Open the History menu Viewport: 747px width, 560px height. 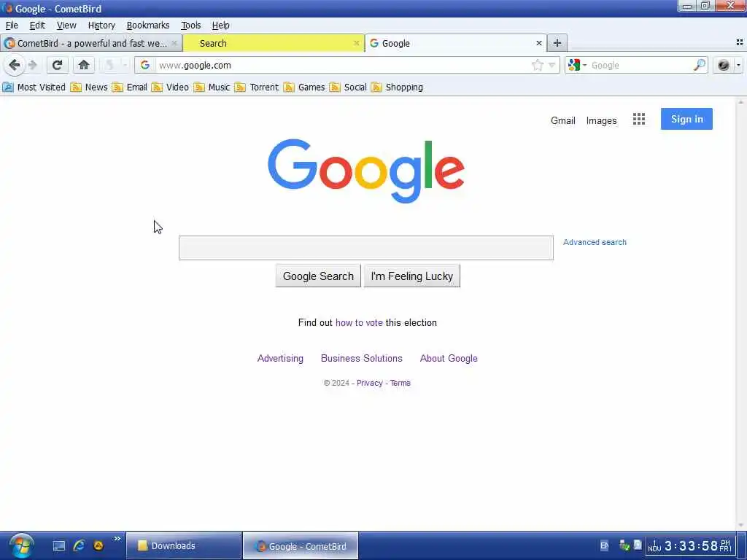tap(101, 26)
